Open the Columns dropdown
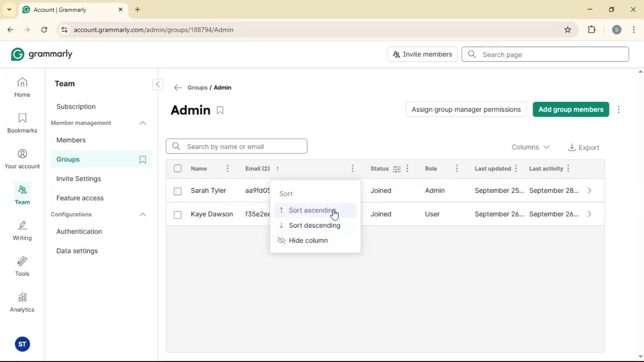This screenshot has width=644, height=362. click(x=530, y=147)
